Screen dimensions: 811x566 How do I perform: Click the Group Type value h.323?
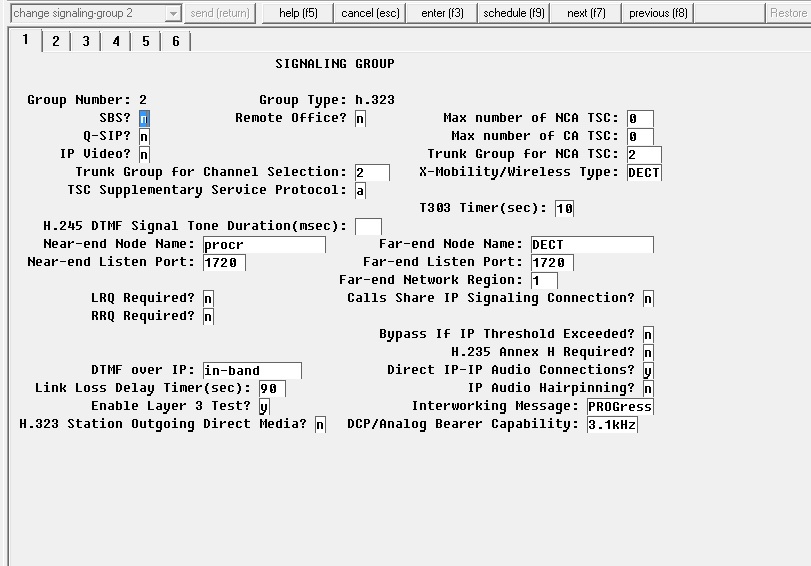(x=375, y=100)
